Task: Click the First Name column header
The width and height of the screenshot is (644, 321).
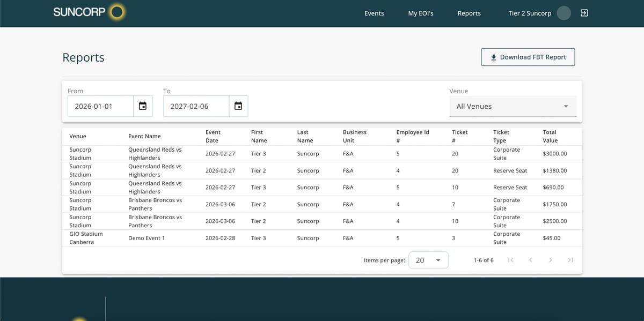Action: click(x=259, y=136)
